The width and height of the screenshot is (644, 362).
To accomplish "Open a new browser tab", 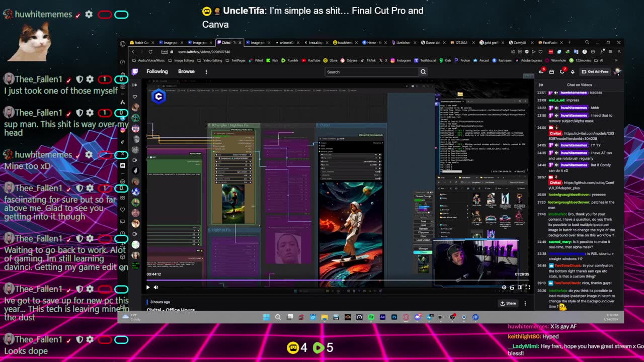I will pos(569,42).
